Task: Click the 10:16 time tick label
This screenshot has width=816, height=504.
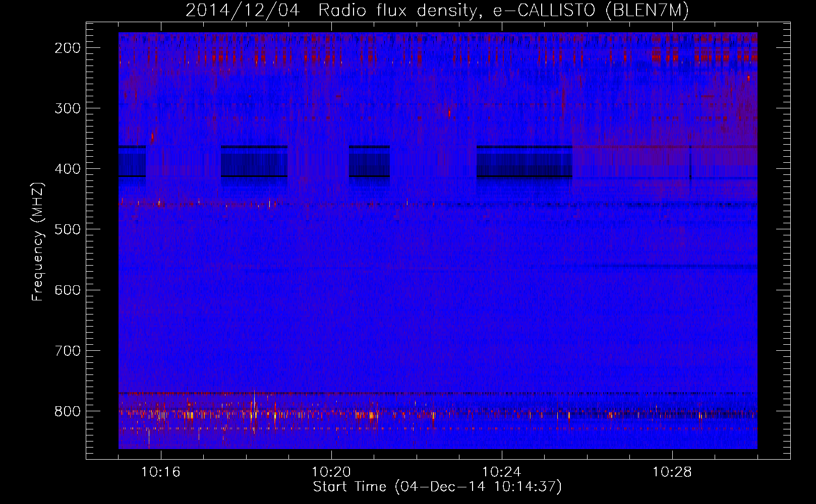Action: (160, 472)
